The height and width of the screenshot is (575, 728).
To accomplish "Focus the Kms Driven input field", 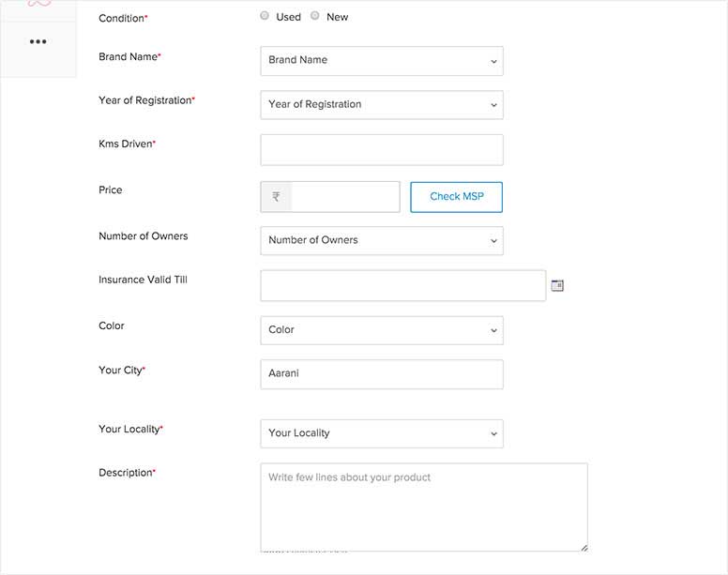I will 382,150.
